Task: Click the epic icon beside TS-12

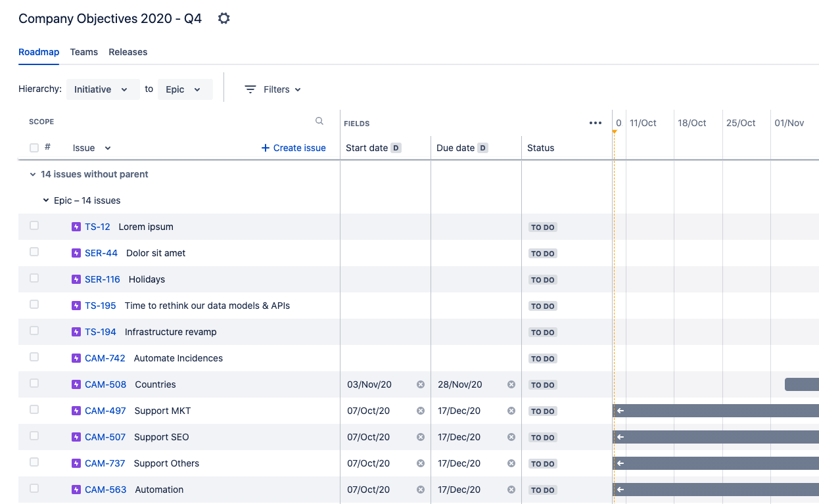Action: (76, 227)
